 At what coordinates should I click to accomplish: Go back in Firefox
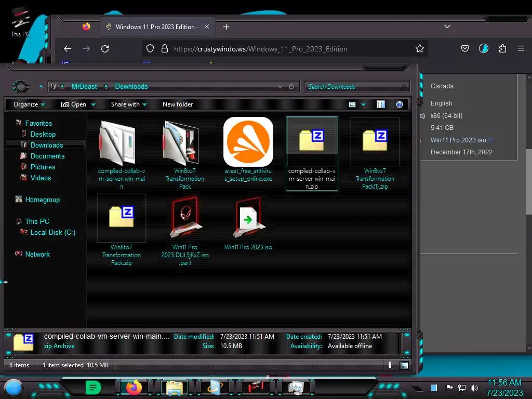click(68, 49)
